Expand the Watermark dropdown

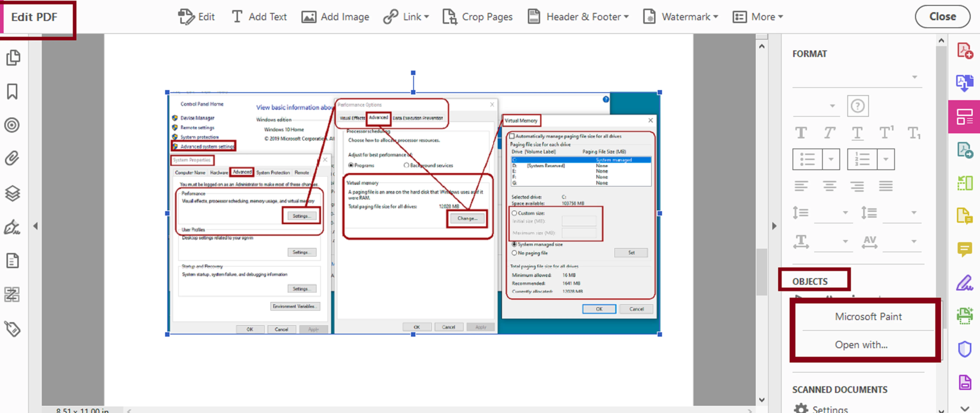tap(716, 17)
